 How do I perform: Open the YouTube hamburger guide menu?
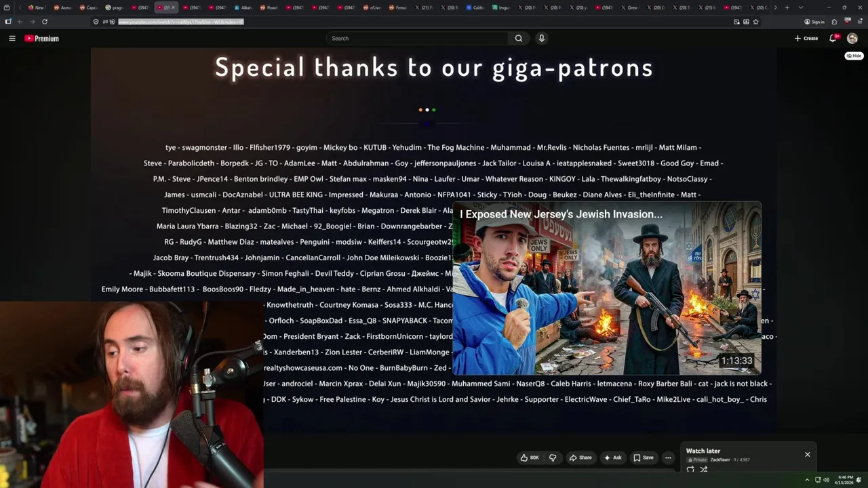point(12,39)
